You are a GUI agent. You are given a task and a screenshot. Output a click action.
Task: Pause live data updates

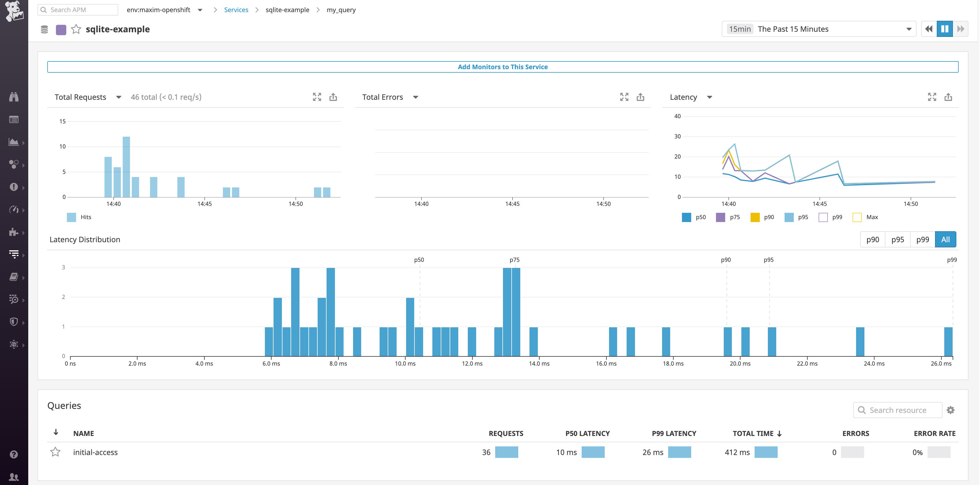[945, 29]
